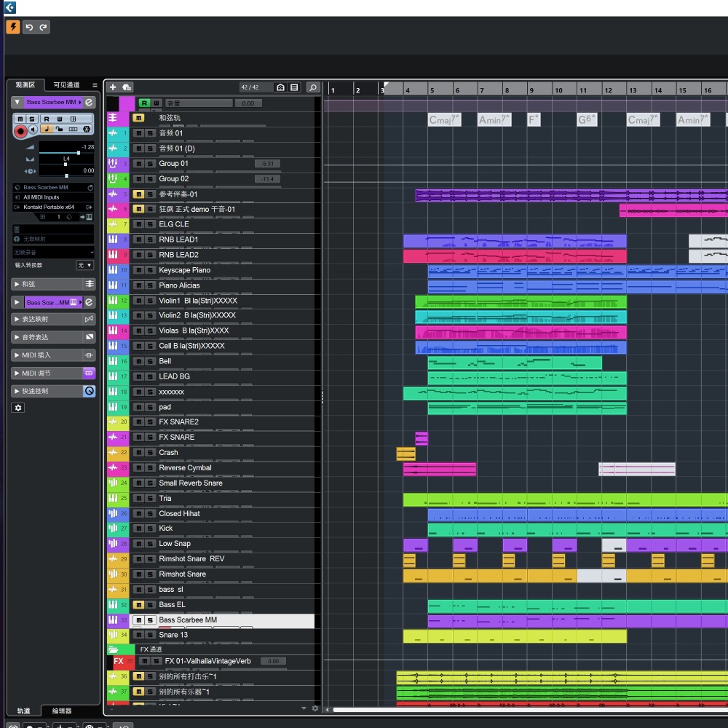The width and height of the screenshot is (728, 728).
Task: Click the Freeze channel snowflake icon in inspector
Action: click(87, 129)
